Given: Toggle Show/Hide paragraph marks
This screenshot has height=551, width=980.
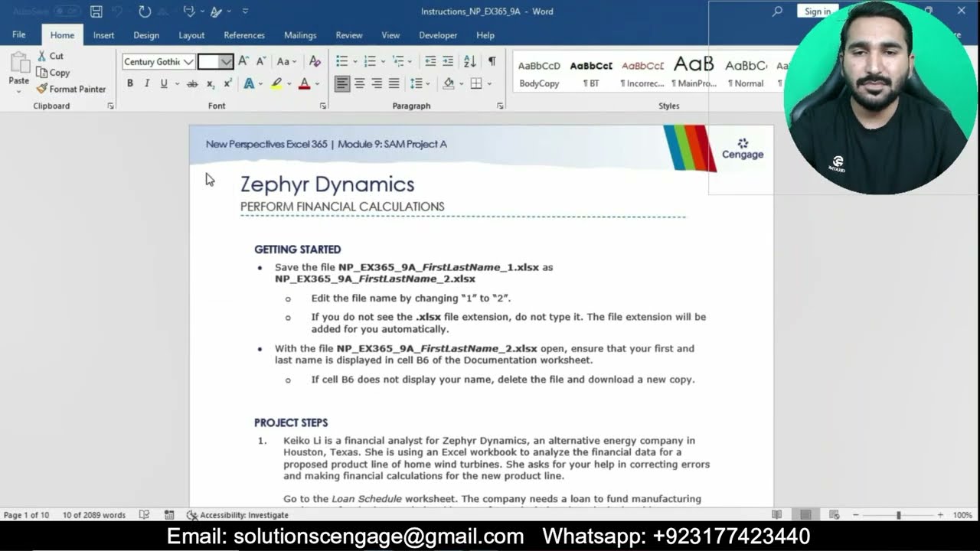Looking at the screenshot, I should [x=492, y=61].
